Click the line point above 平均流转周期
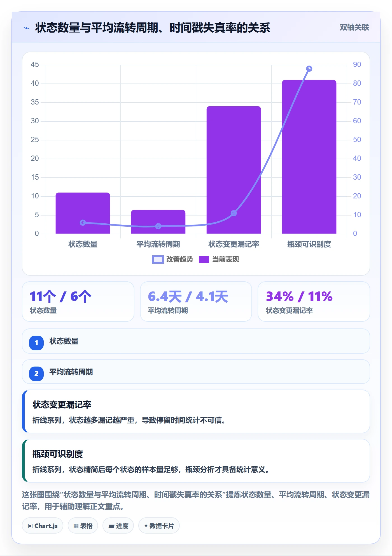392x556 pixels. click(158, 226)
